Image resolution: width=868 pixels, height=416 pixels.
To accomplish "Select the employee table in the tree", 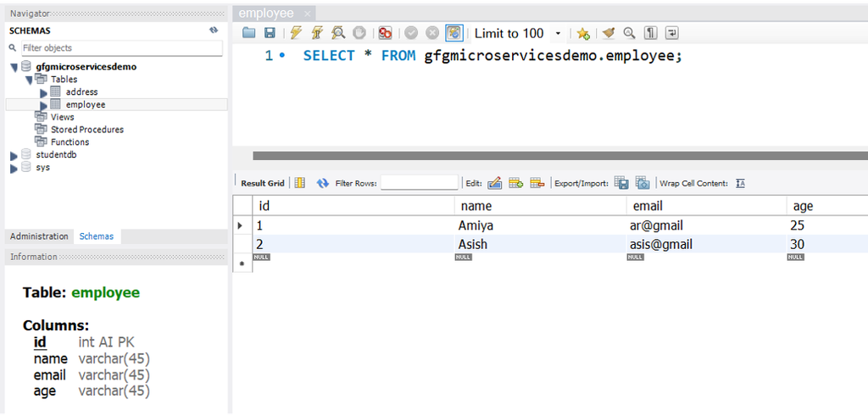I will (x=86, y=104).
